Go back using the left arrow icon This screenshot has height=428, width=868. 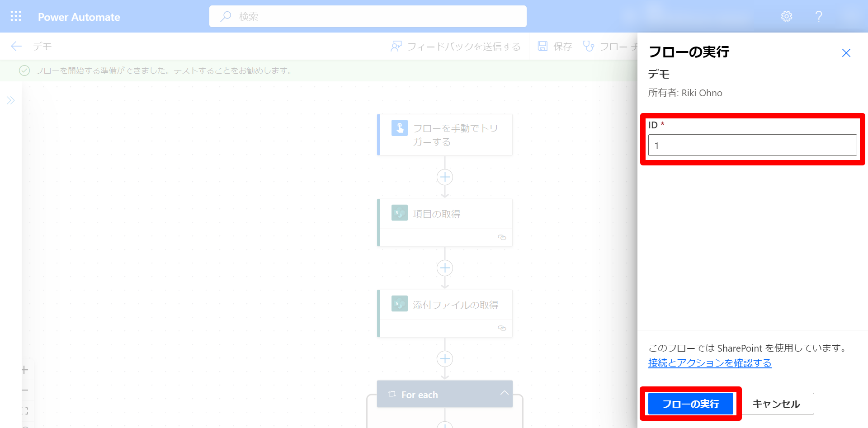point(15,46)
